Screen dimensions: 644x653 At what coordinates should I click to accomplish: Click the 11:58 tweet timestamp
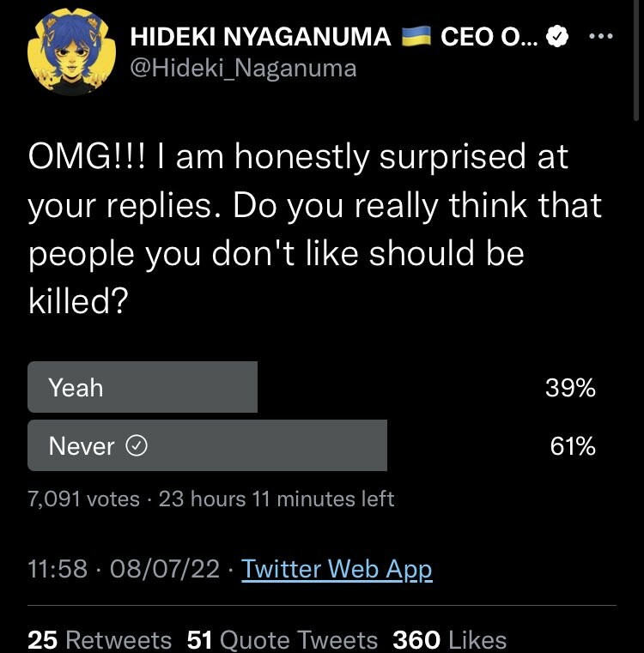click(x=58, y=569)
